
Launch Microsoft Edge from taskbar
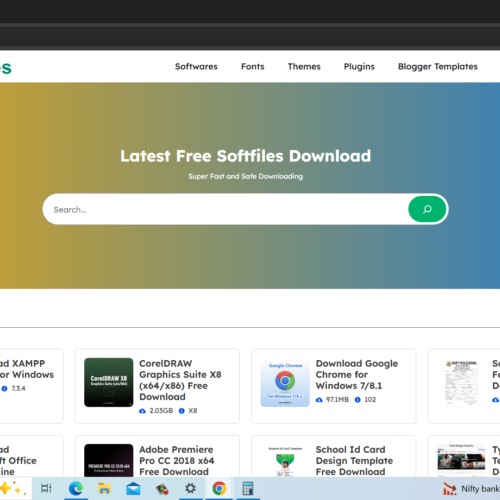point(76,489)
